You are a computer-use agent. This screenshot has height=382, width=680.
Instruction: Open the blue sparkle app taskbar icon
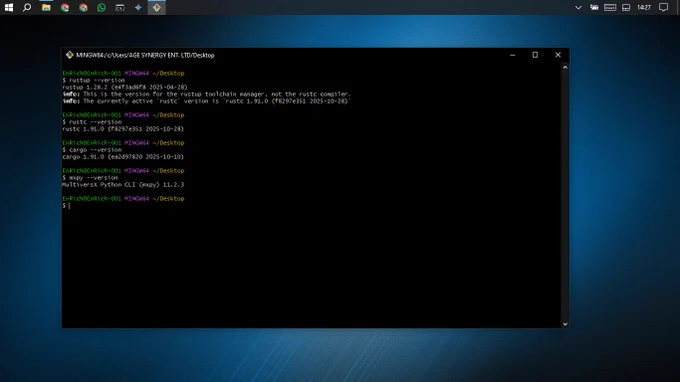138,7
